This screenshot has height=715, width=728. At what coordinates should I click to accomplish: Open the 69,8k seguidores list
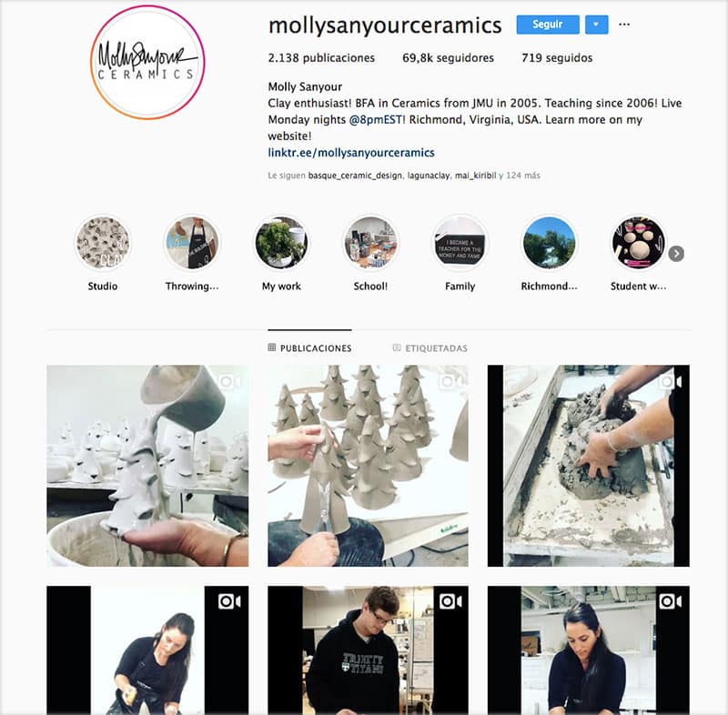448,58
